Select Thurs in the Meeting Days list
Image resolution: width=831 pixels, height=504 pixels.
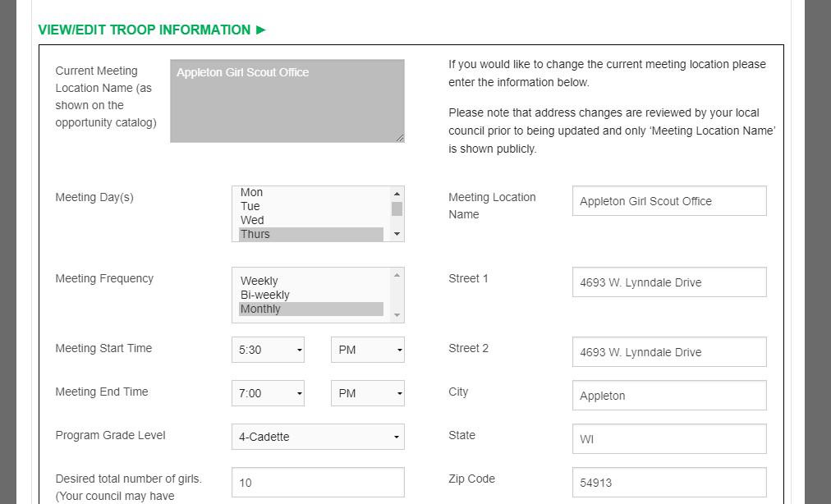(x=311, y=234)
